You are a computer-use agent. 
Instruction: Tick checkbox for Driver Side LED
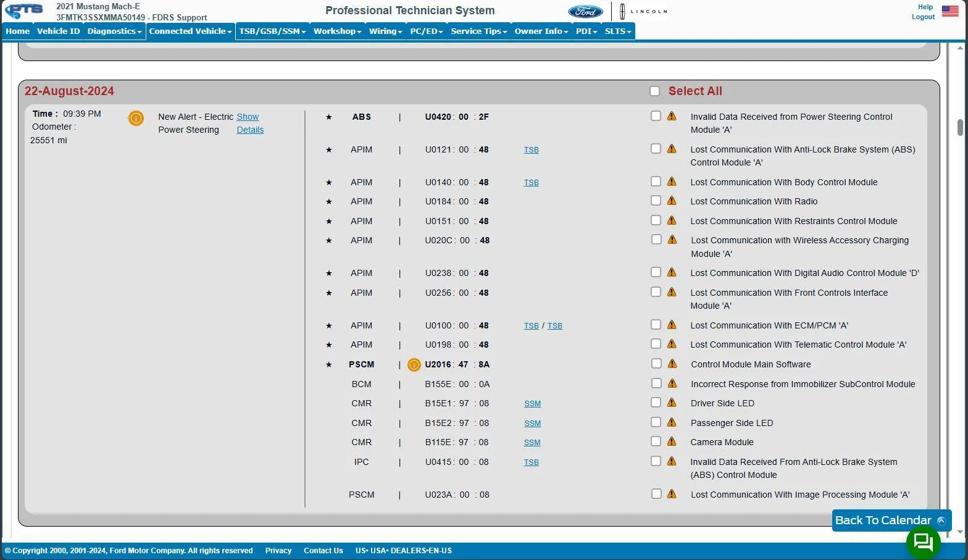pos(656,403)
